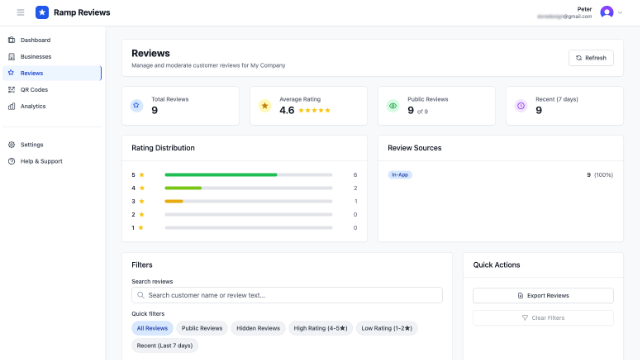The width and height of the screenshot is (640, 360).
Task: Click the Settings gear icon
Action: click(x=11, y=144)
